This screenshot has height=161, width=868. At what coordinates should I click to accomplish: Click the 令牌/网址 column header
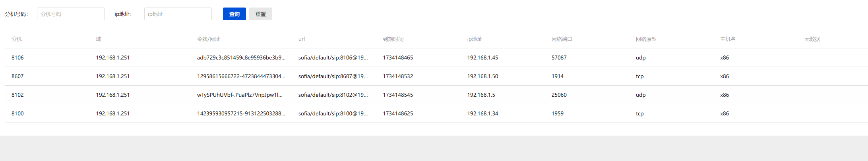(x=208, y=39)
